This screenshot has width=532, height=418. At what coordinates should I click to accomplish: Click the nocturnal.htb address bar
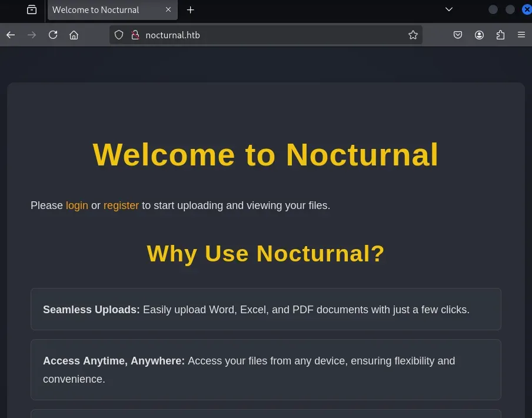pyautogui.click(x=265, y=35)
